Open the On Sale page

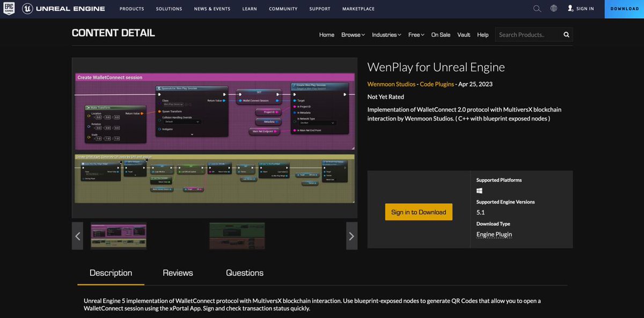click(441, 35)
